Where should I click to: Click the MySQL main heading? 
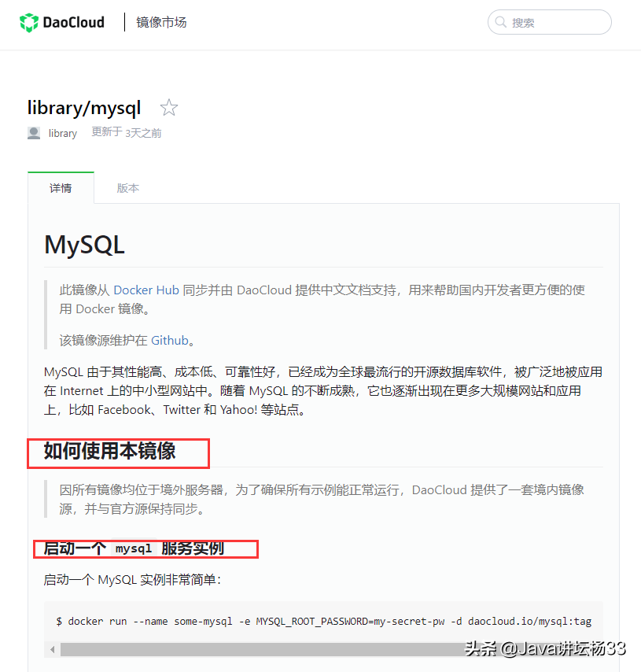84,246
